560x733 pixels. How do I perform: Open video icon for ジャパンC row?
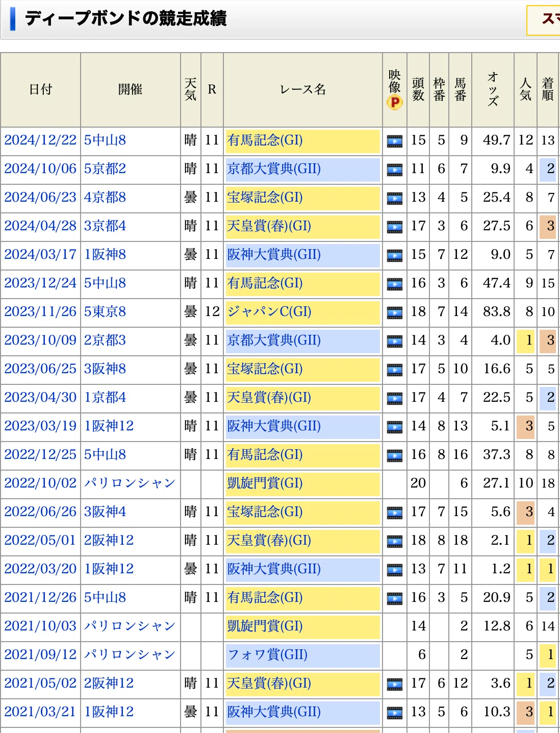394,312
